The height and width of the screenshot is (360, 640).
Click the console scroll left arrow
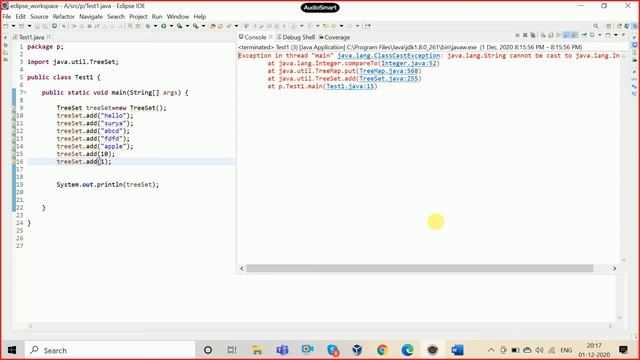(242, 268)
